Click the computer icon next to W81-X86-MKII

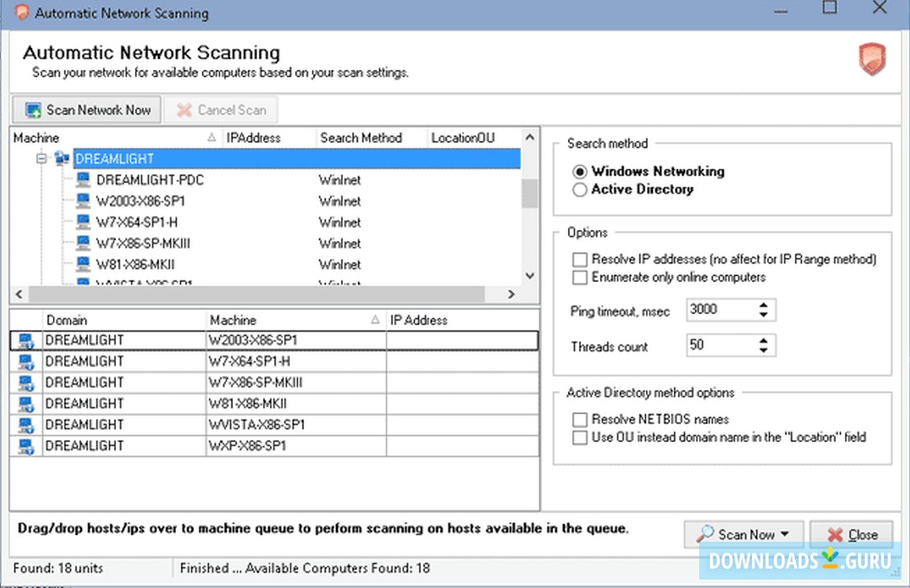82,264
